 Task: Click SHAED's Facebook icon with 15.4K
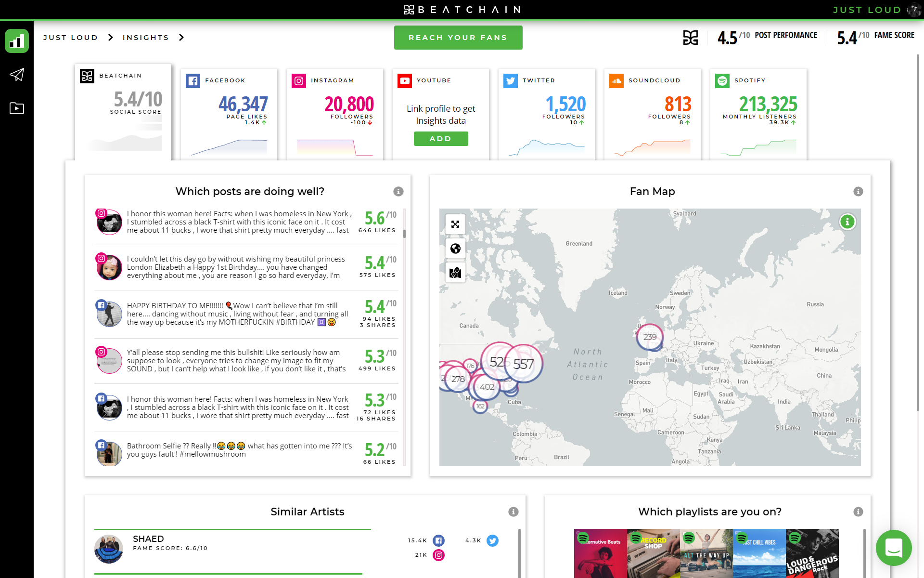(x=439, y=540)
